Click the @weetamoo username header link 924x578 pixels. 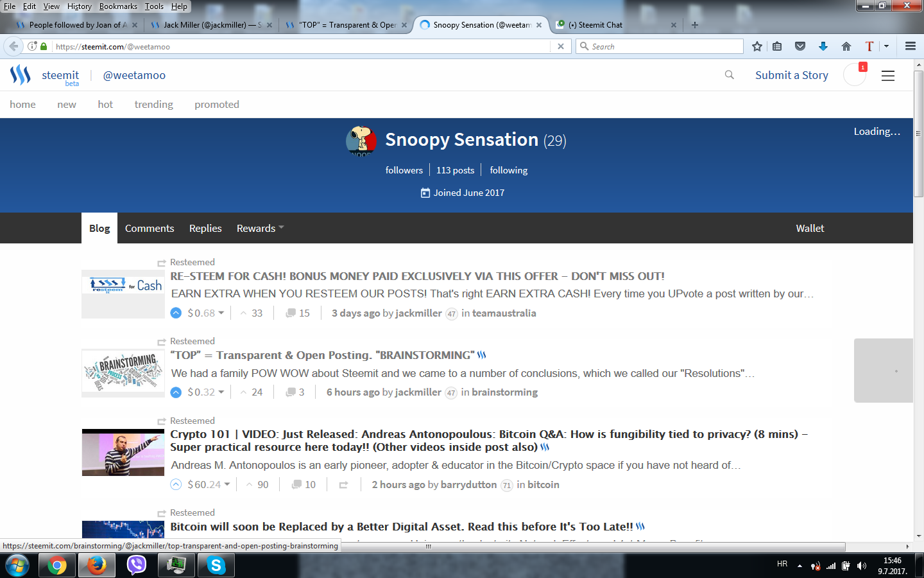(134, 75)
